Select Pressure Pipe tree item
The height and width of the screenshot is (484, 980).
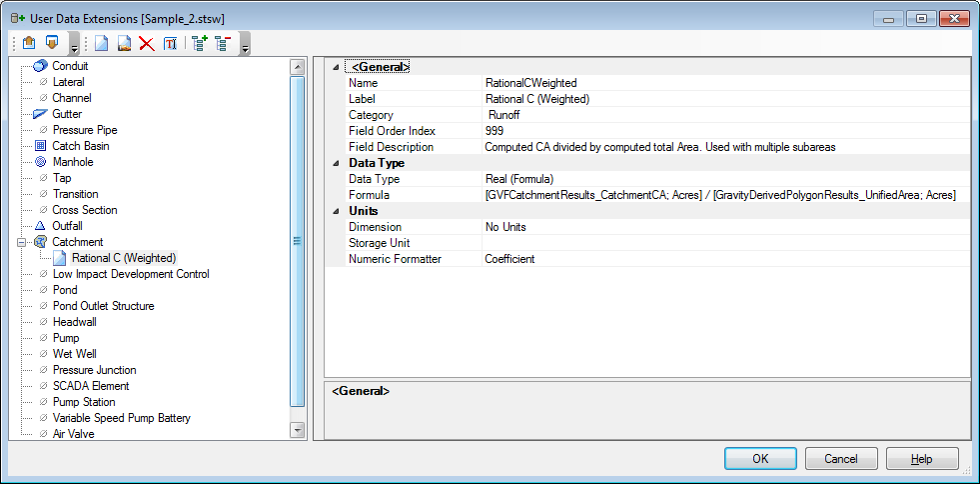click(x=85, y=130)
